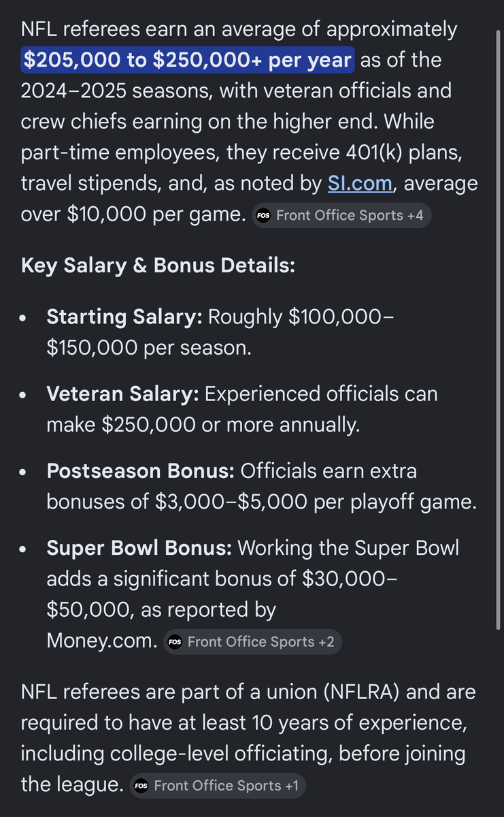Click the bullet point beside Postseason Bonus
This screenshot has width=504, height=817.
tap(24, 472)
